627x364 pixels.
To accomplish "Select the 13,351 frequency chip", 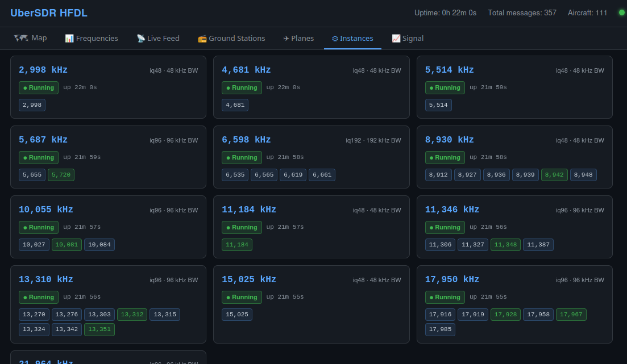I will [99, 329].
